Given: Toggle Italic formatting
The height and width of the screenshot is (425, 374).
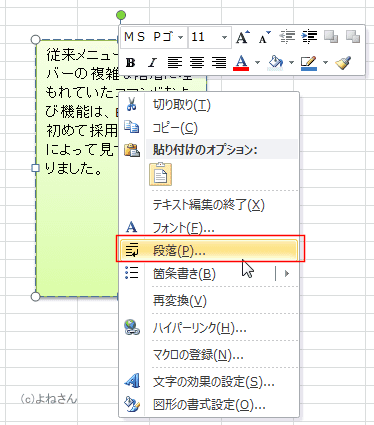Looking at the screenshot, I should (x=153, y=63).
